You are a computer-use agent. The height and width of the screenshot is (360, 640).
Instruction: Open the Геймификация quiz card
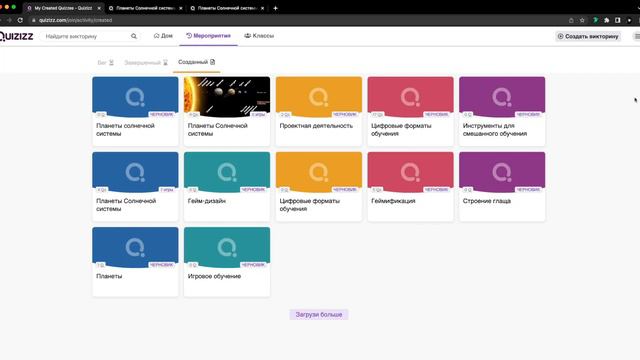click(410, 187)
